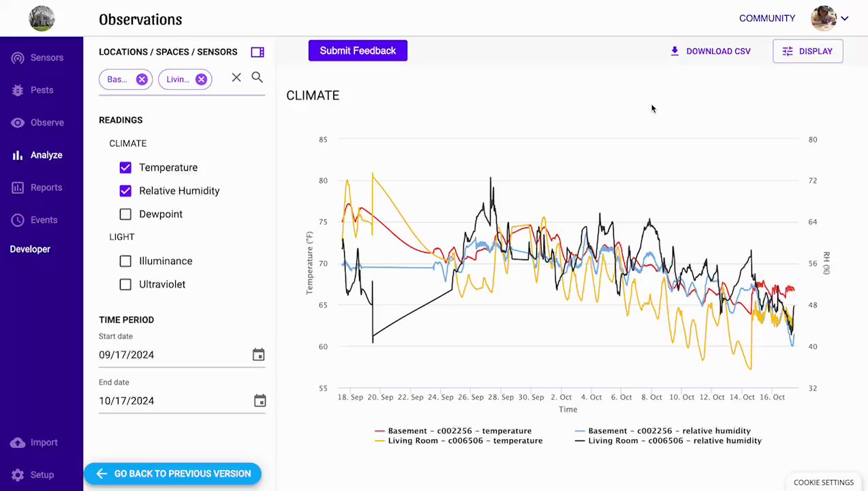The height and width of the screenshot is (491, 868).
Task: Open the Display options menu
Action: tap(807, 51)
